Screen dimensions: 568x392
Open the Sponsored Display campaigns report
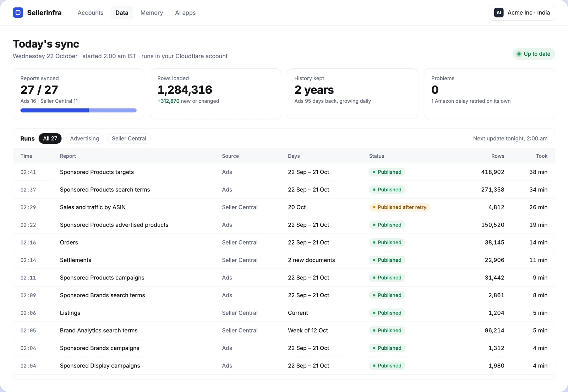tap(284, 366)
